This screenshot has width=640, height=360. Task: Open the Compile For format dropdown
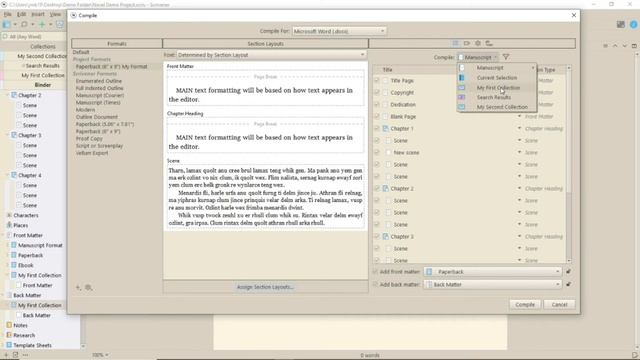[x=339, y=31]
